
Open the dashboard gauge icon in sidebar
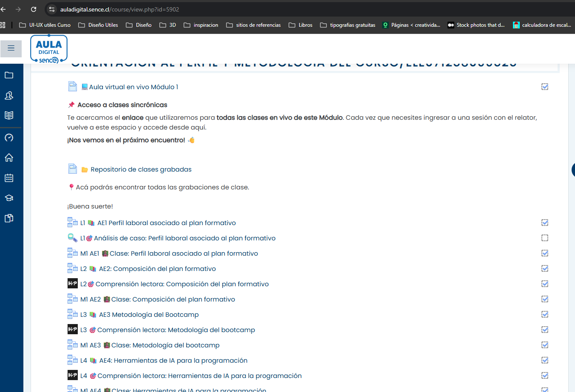point(9,138)
